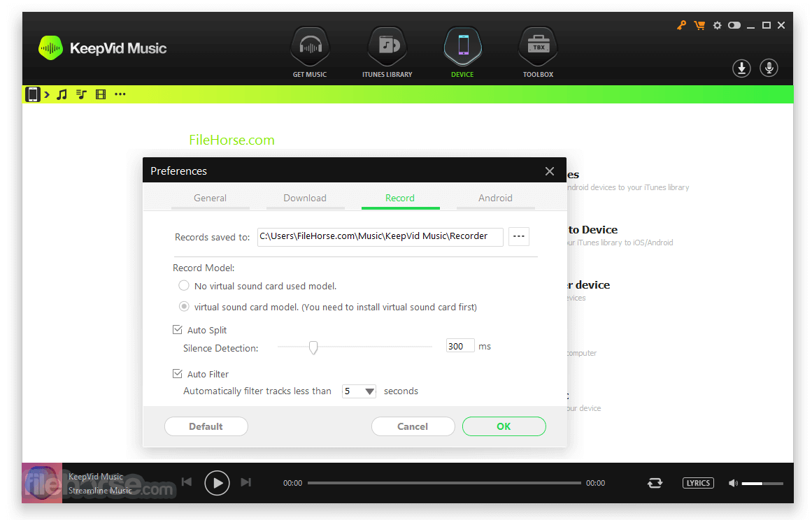812x520 pixels.
Task: Open more options ellipsis in green bar
Action: click(x=120, y=94)
